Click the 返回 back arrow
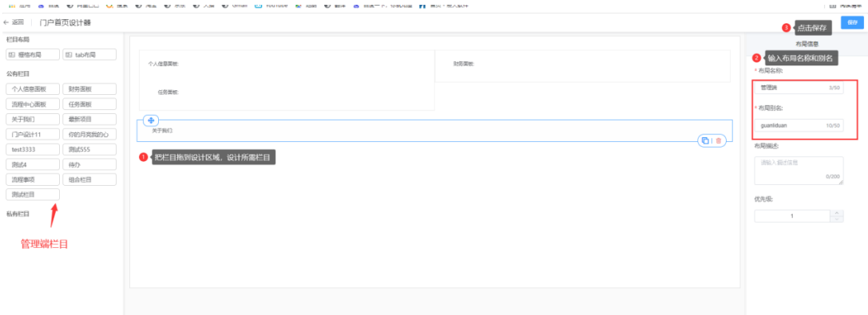This screenshot has height=315, width=868. [14, 22]
